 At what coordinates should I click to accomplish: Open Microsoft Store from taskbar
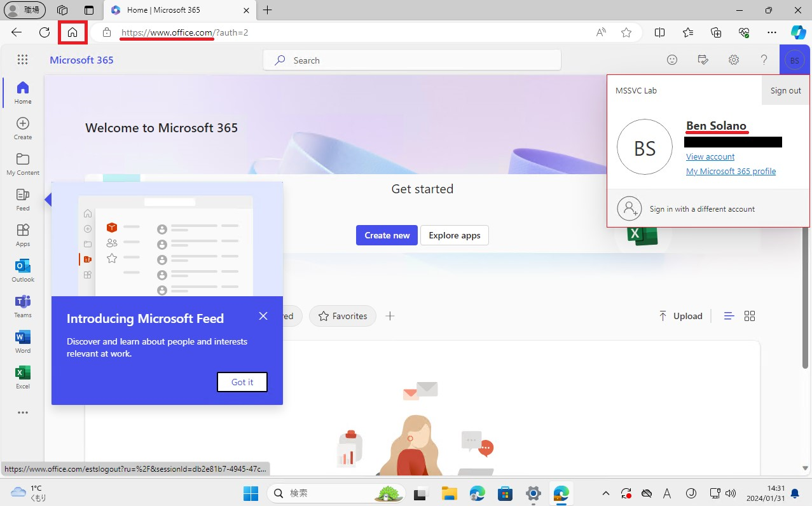(506, 493)
